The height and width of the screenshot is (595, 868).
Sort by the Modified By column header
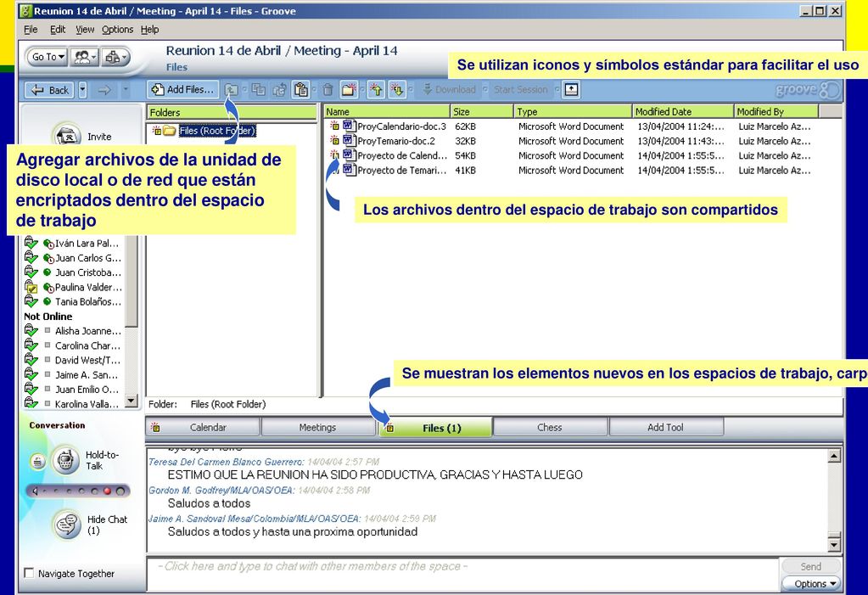(776, 111)
